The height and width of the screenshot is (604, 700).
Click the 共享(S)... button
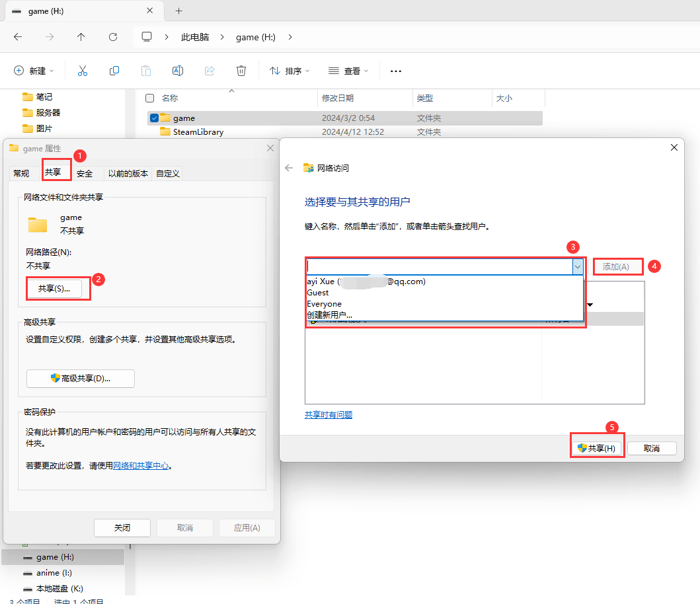click(x=54, y=288)
